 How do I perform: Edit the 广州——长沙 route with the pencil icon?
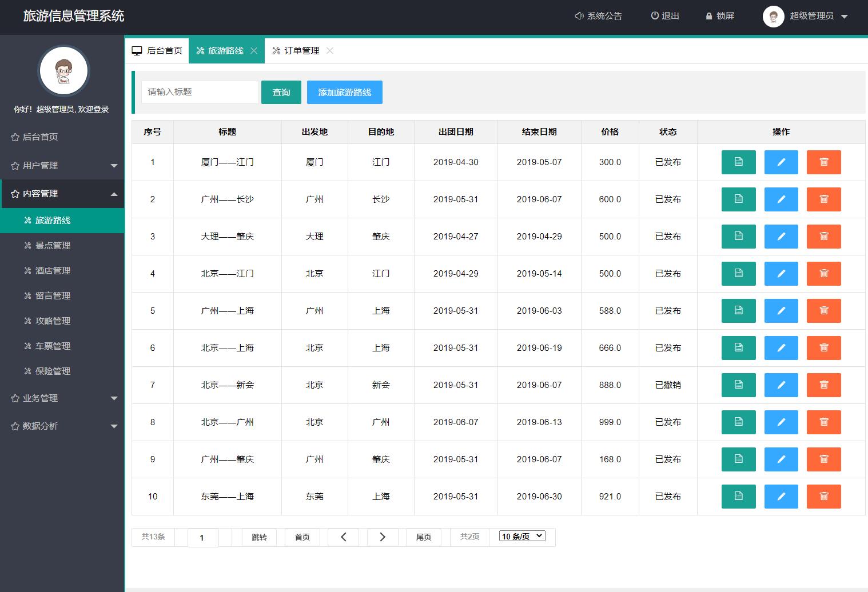click(x=781, y=199)
